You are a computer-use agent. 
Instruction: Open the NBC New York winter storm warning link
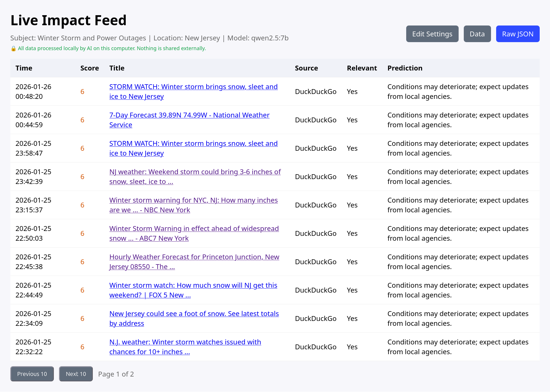[193, 205]
